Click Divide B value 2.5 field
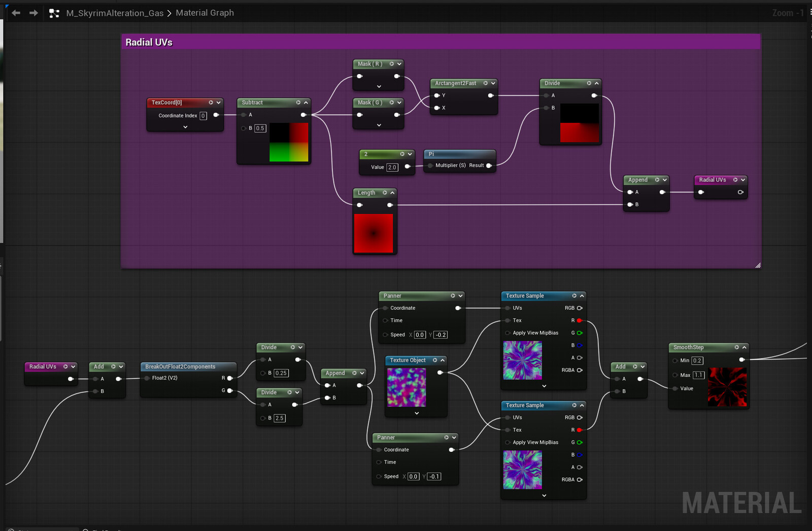Viewport: 812px width, 531px height. [280, 418]
